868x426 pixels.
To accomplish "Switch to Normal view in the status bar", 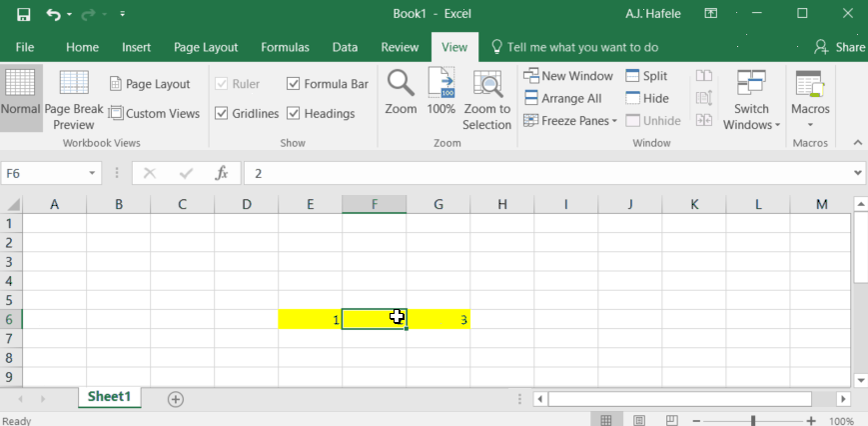I will tap(606, 420).
